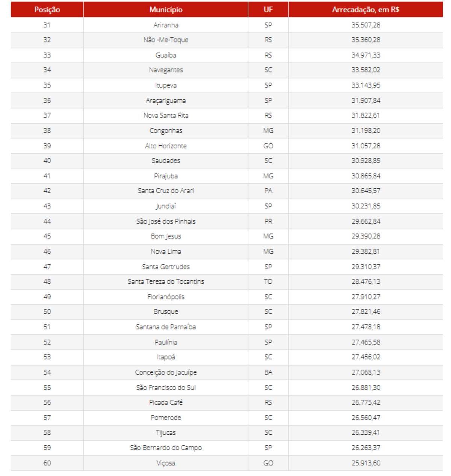Viewport: 451px width, 476px height.
Task: Select the Congonhas municipality cell
Action: (x=166, y=131)
